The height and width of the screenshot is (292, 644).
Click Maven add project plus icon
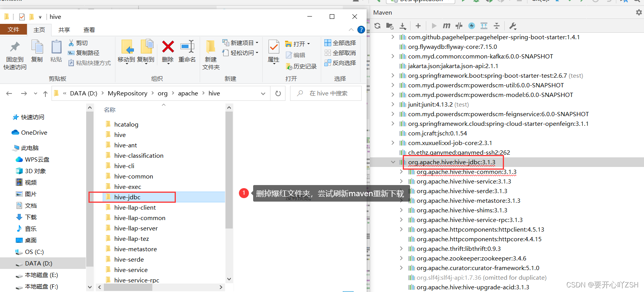click(418, 26)
